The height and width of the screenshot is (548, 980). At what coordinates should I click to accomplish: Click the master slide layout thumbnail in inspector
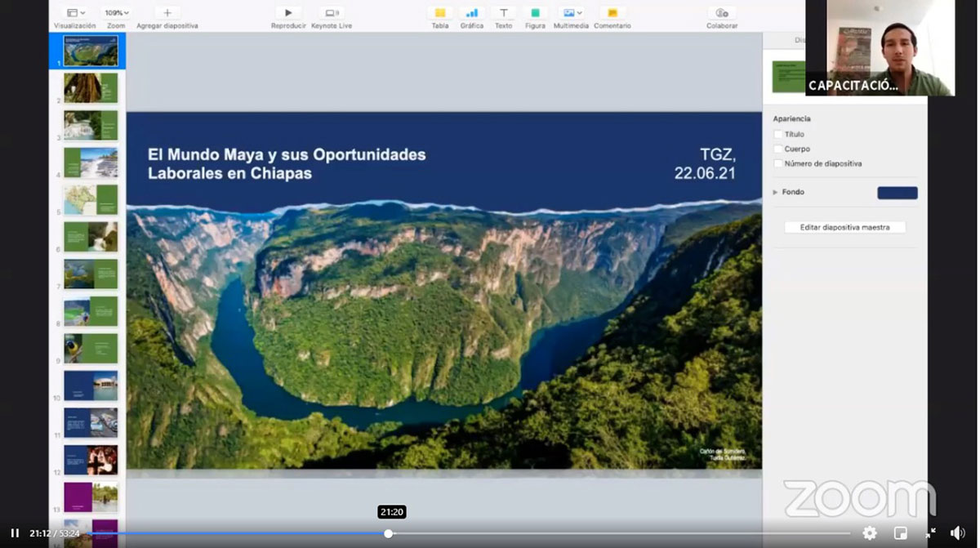(788, 77)
